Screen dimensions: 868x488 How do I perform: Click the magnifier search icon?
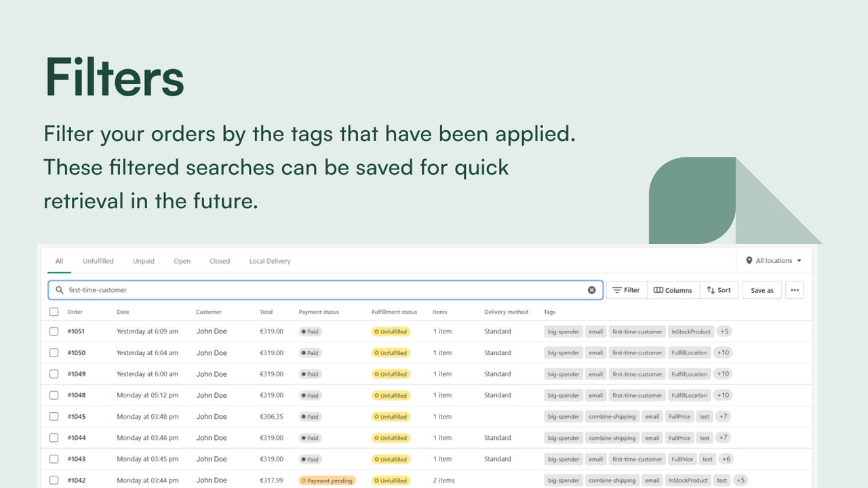pos(60,290)
